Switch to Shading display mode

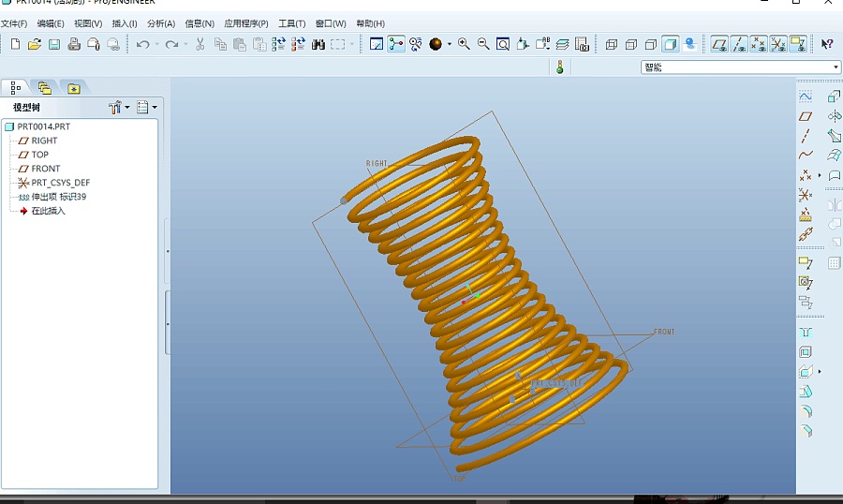671,44
